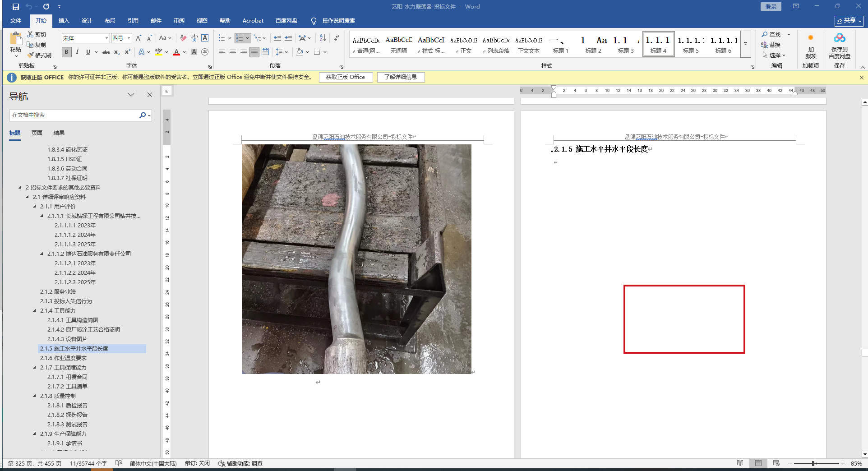This screenshot has width=868, height=471.
Task: Apply superscript formatting
Action: [x=128, y=52]
